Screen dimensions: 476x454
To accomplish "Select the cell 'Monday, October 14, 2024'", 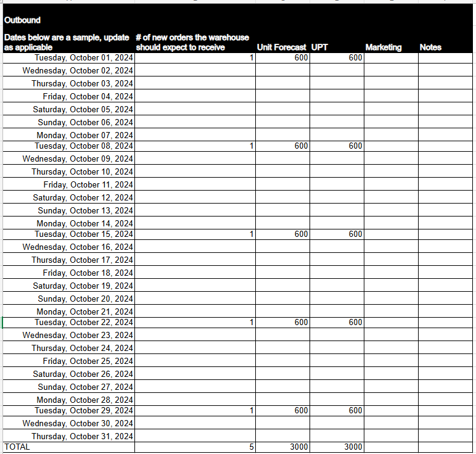I will [x=68, y=223].
